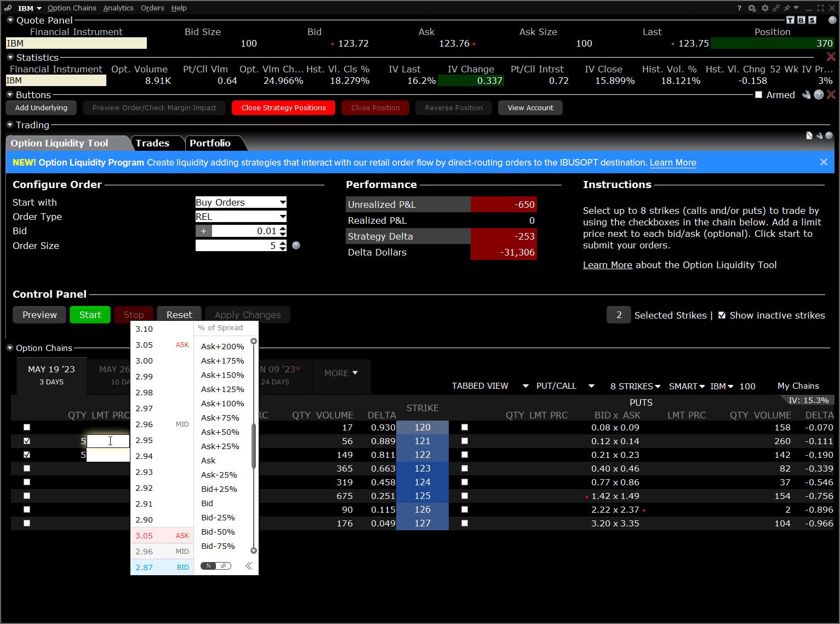Open Buttons panel help icon

tap(819, 94)
